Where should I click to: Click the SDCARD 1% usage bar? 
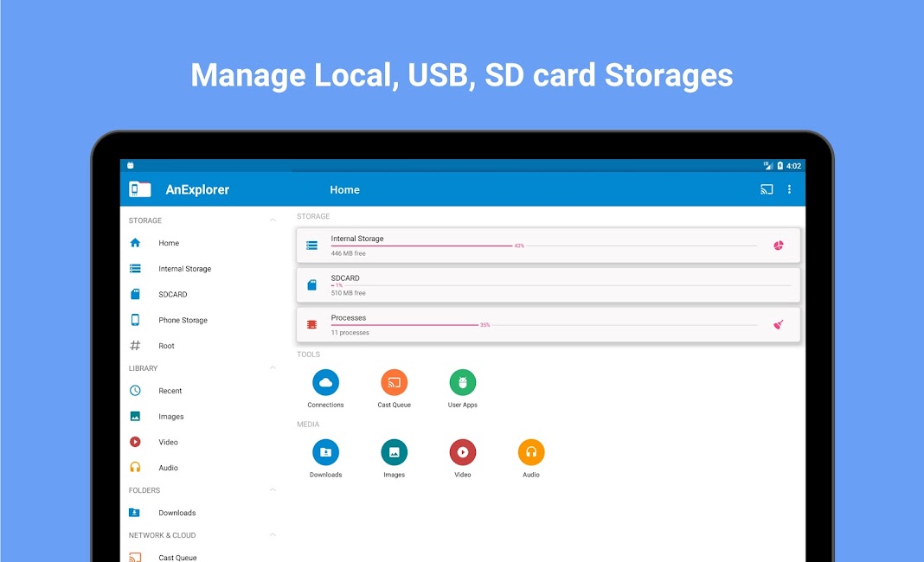click(560, 285)
